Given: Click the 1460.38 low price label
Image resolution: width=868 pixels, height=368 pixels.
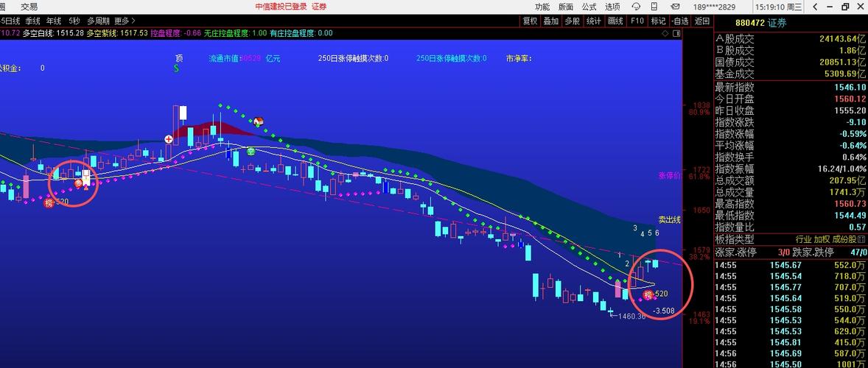Looking at the screenshot, I should coord(631,316).
